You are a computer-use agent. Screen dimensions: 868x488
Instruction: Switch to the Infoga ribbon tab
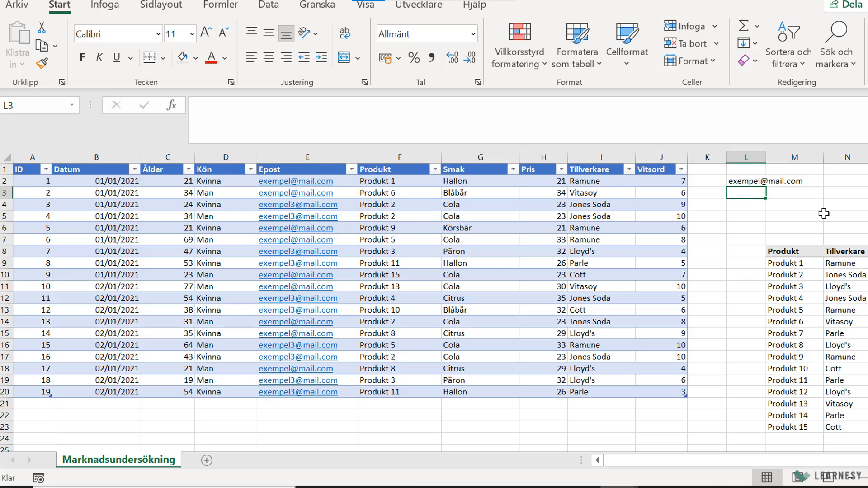[105, 5]
